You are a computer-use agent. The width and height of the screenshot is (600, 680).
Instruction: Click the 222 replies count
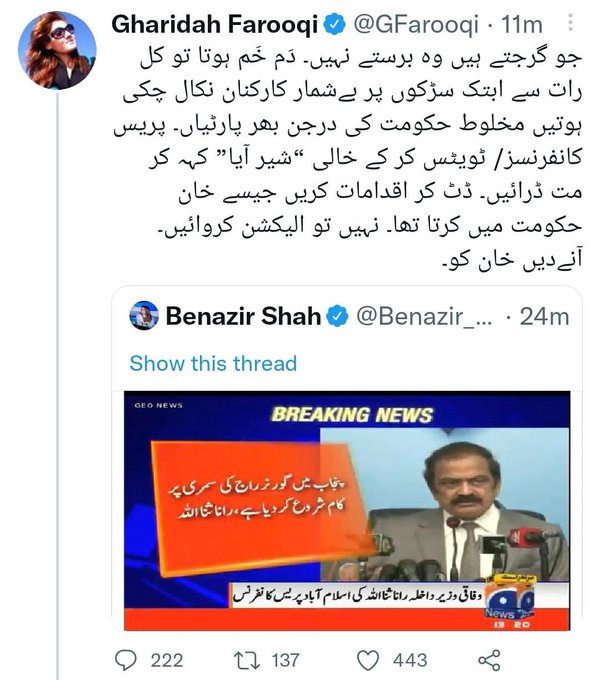point(167,660)
